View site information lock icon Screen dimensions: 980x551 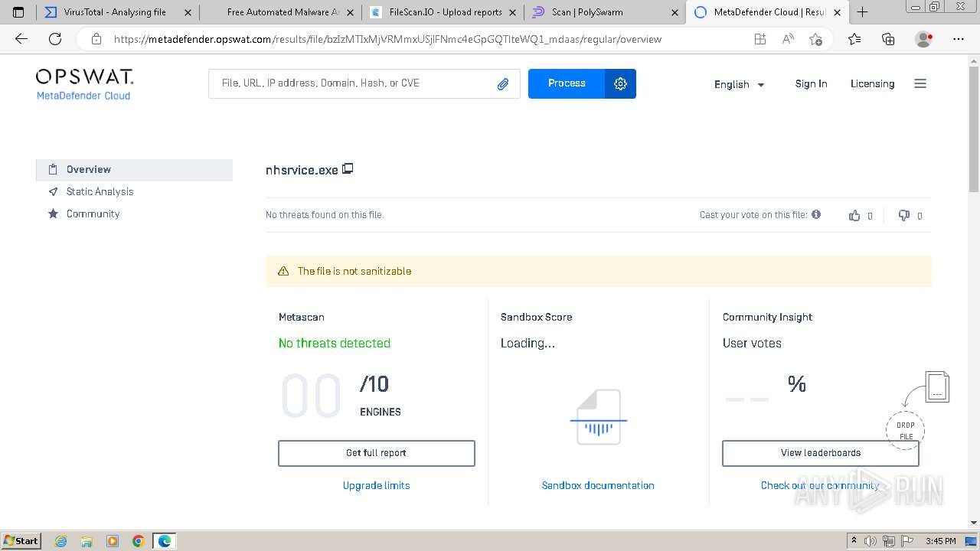96,39
